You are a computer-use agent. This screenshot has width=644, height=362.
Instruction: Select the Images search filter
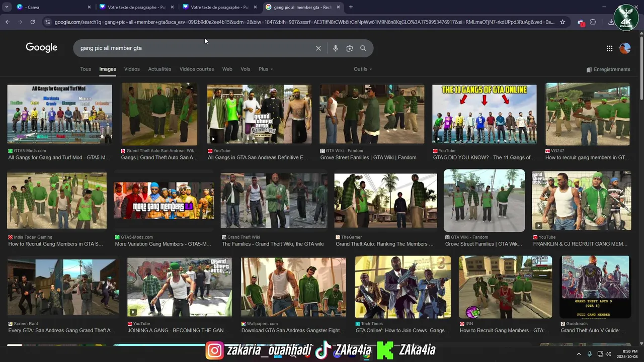[107, 69]
